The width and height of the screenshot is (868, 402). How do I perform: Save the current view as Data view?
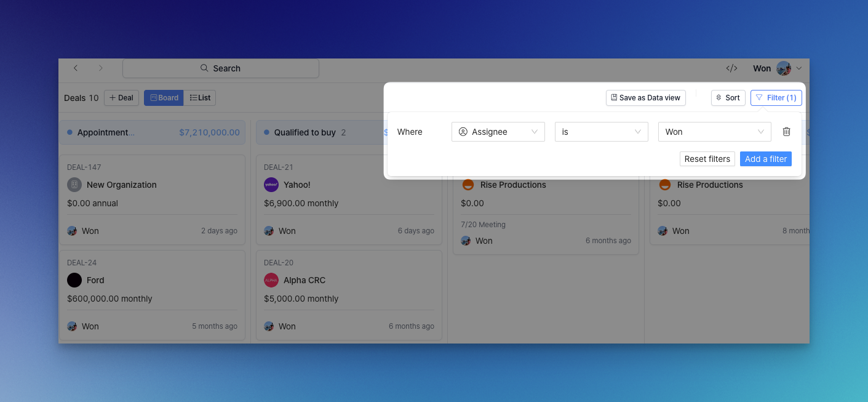[x=646, y=98]
